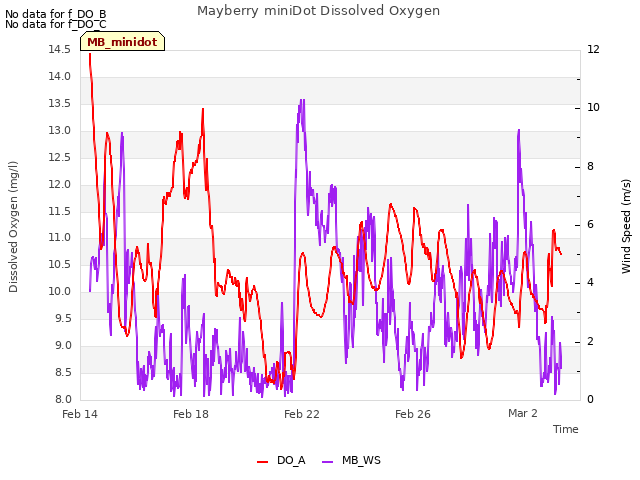Click the 12 right axis value
Screen dimensions: 640x480
click(x=593, y=49)
